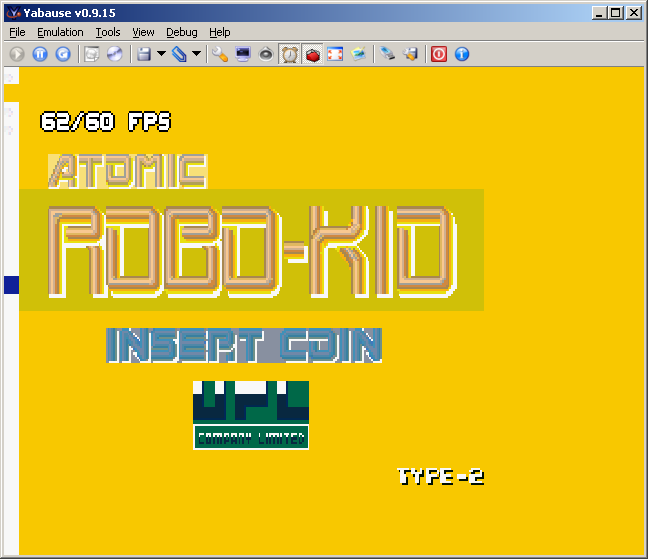
Task: Open the Emulation menu
Action: click(x=60, y=32)
